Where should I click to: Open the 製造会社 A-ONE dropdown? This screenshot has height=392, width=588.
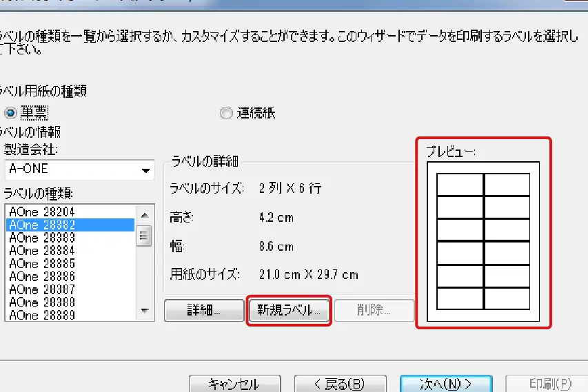(x=145, y=169)
